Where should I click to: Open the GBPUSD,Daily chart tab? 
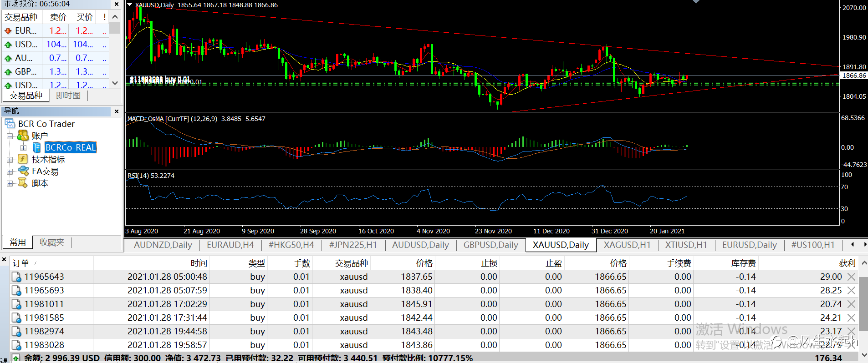pos(491,245)
